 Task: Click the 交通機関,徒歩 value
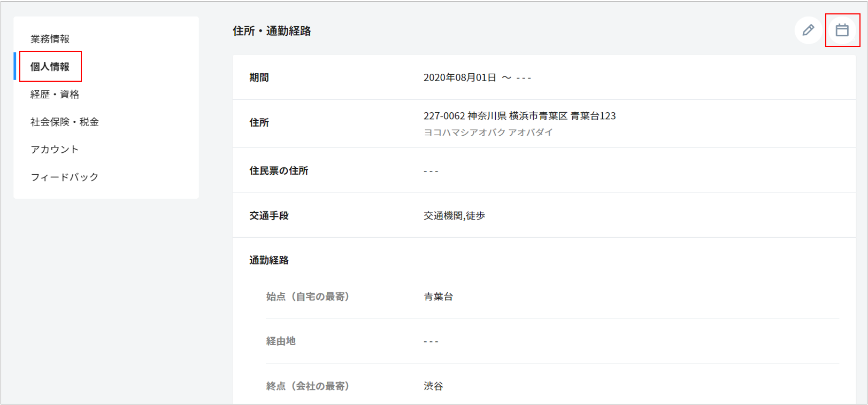[x=454, y=216]
